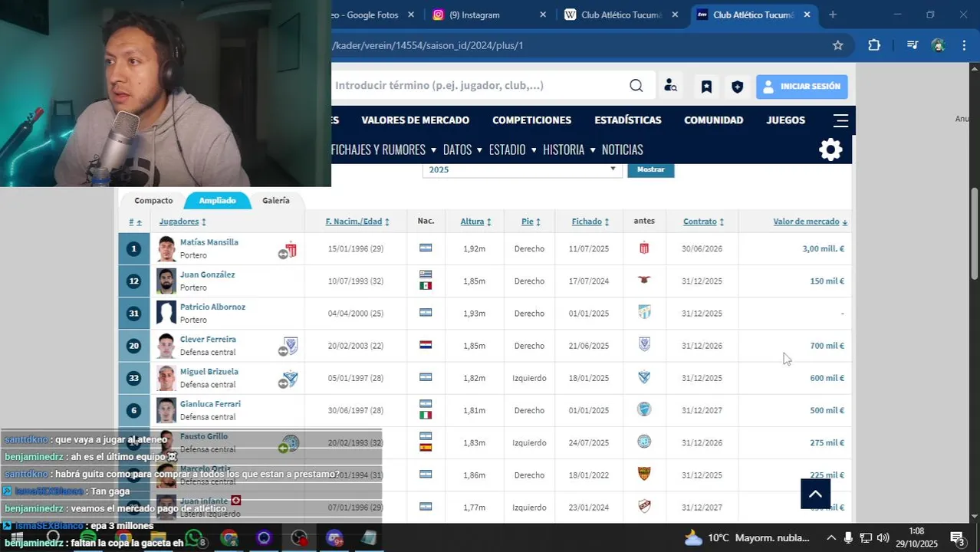980x552 pixels.
Task: Switch to the Galería tab
Action: pyautogui.click(x=276, y=201)
